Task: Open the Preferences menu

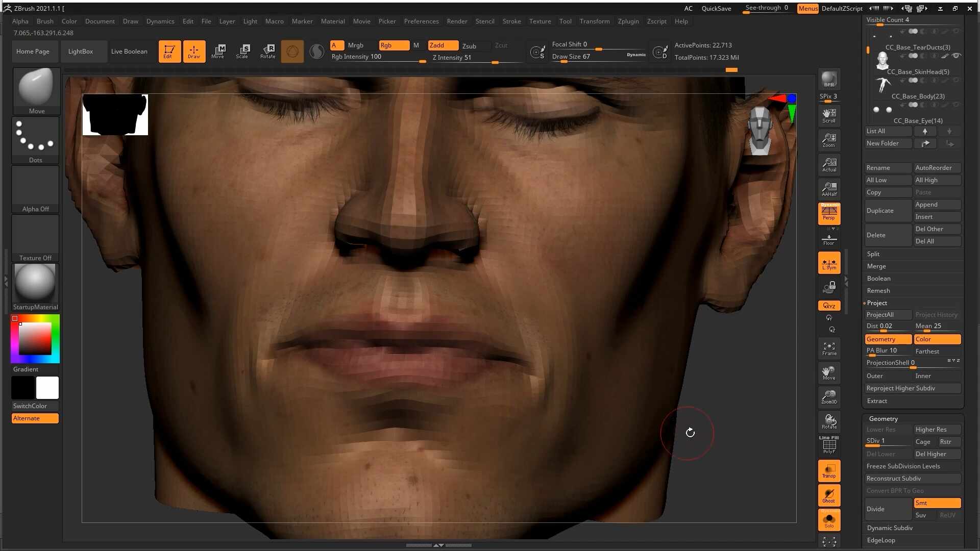Action: pos(421,21)
